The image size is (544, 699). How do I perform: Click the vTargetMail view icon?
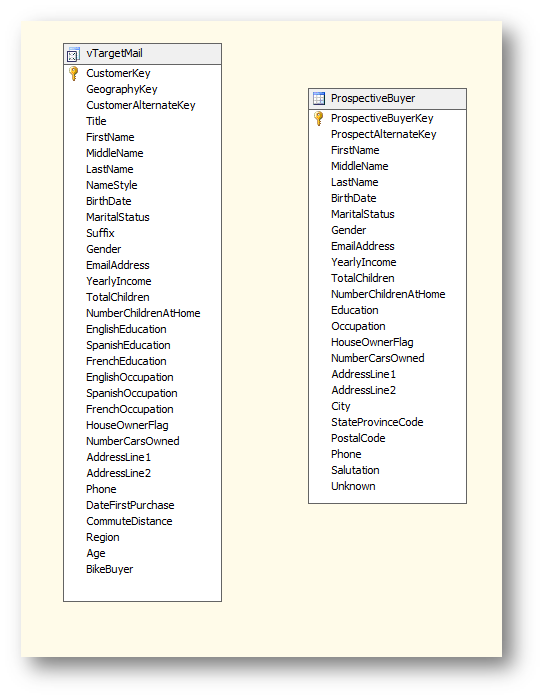click(73, 54)
